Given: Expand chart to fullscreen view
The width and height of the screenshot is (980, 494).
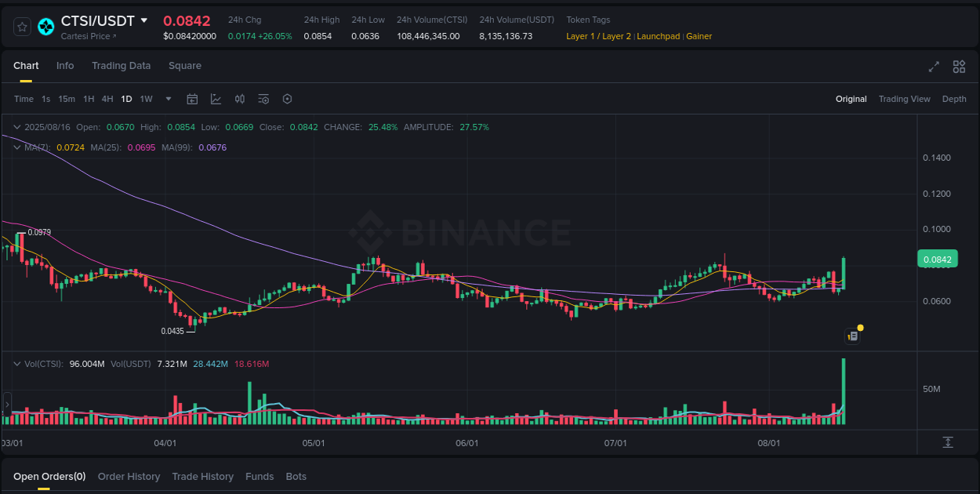Looking at the screenshot, I should click(933, 67).
